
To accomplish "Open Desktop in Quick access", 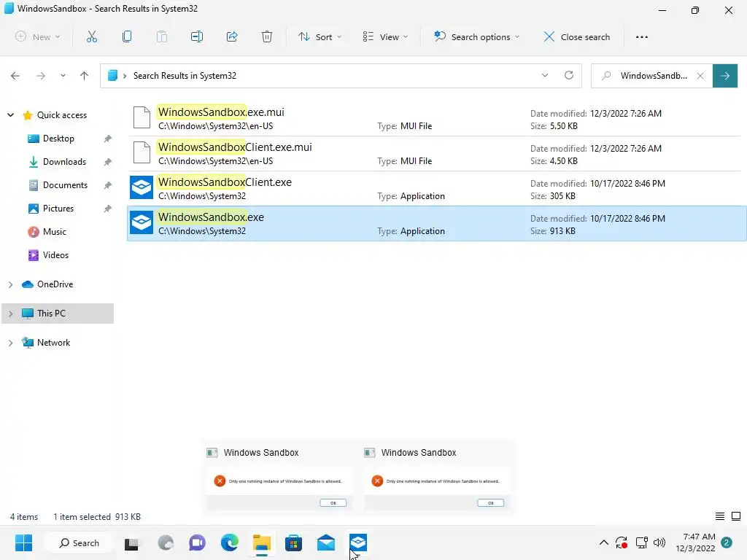I will point(58,138).
